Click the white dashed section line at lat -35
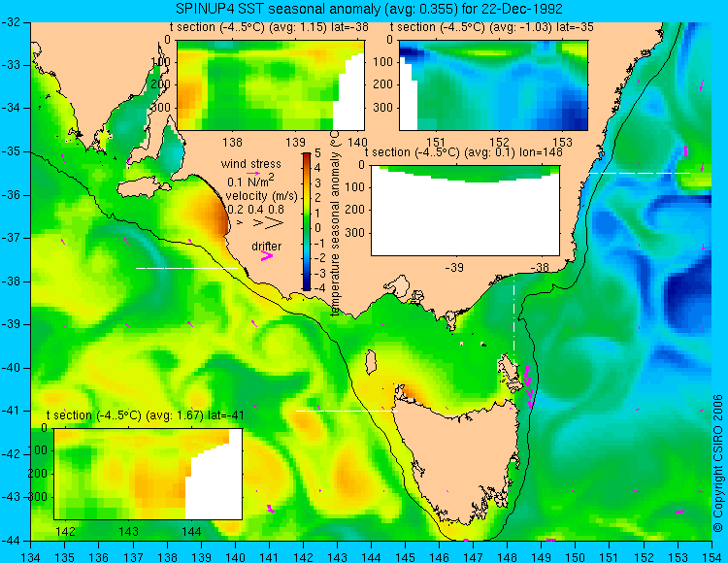Image resolution: width=728 pixels, height=563 pixels. coord(640,173)
